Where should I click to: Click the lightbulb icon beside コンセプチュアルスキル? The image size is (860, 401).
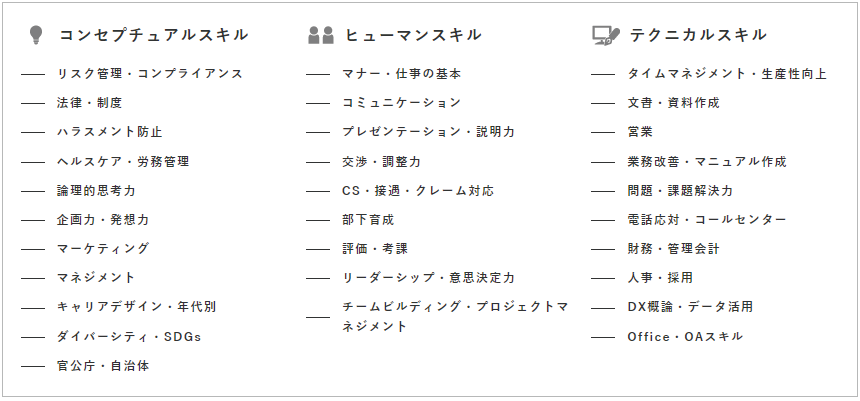click(x=36, y=35)
